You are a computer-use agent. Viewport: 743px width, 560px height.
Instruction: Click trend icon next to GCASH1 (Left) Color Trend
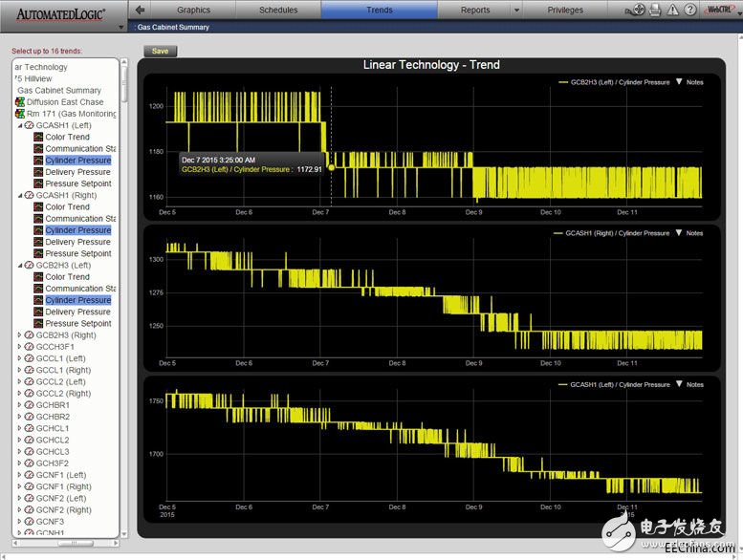pyautogui.click(x=38, y=138)
